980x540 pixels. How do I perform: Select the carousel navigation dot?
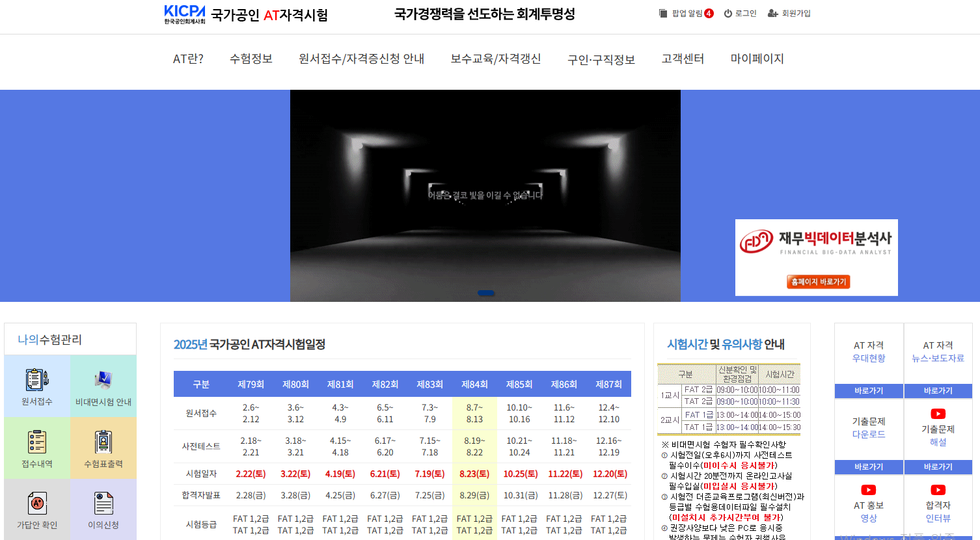[x=486, y=293]
